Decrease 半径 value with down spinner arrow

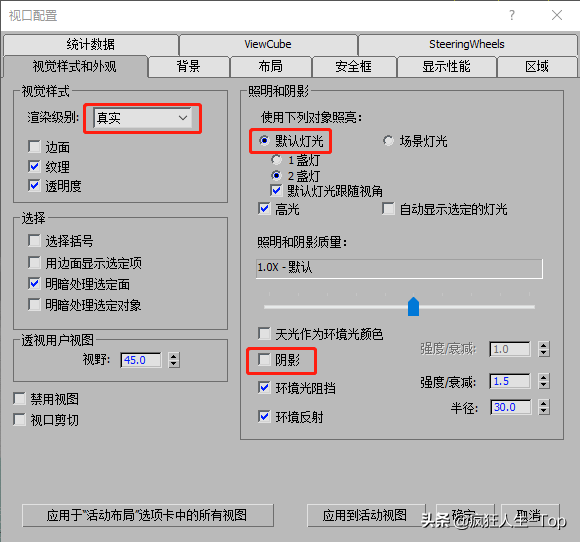(544, 411)
